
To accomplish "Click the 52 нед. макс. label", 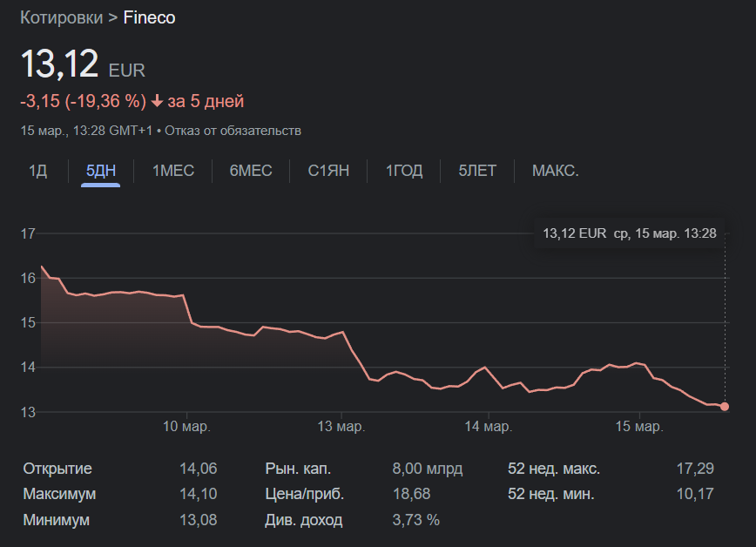I will pyautogui.click(x=554, y=469).
